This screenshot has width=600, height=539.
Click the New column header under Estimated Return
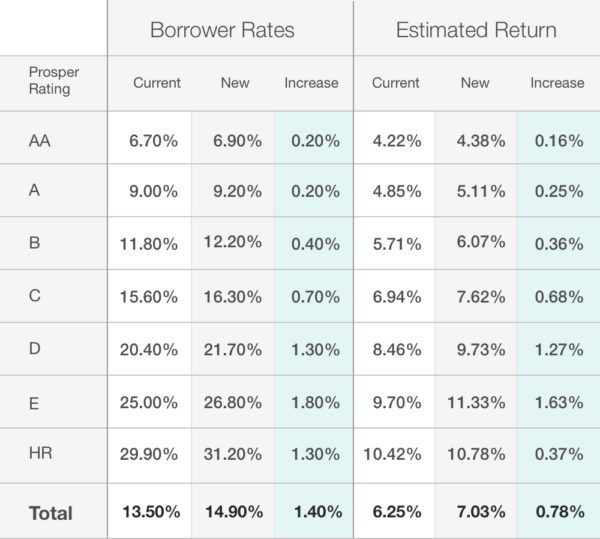click(x=475, y=83)
